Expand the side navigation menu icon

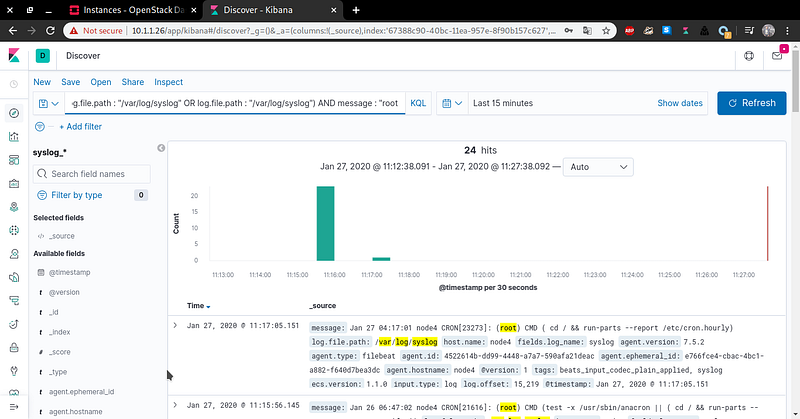point(14,407)
